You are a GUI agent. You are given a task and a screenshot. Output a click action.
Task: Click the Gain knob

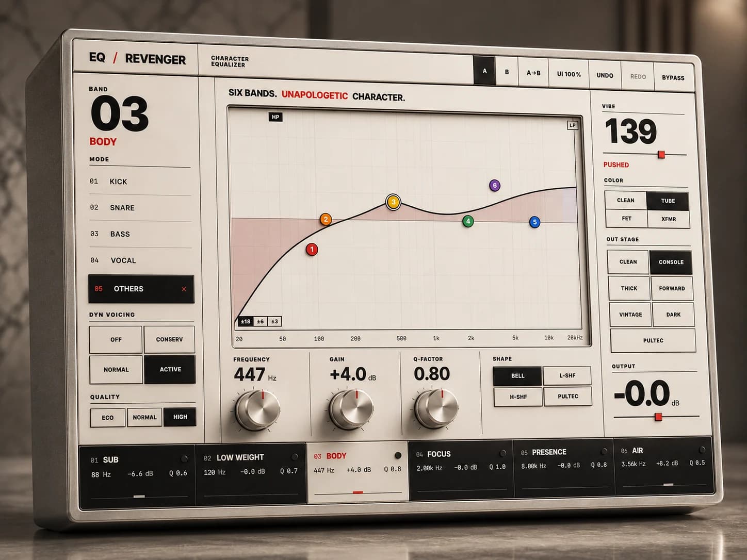pos(350,409)
